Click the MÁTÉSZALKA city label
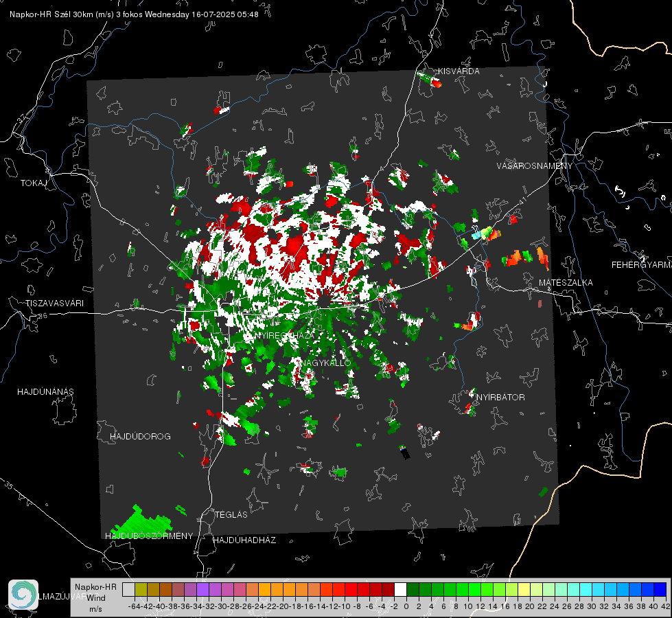 tap(566, 283)
